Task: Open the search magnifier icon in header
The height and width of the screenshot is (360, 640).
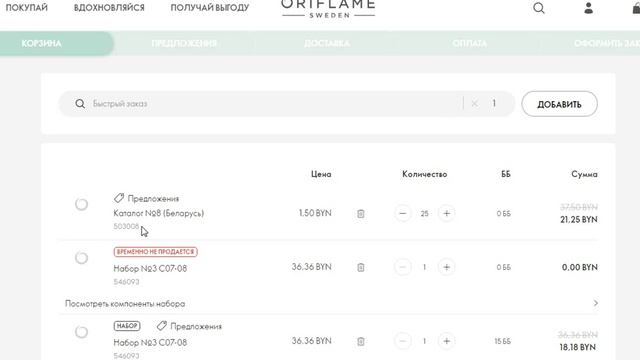Action: [539, 8]
